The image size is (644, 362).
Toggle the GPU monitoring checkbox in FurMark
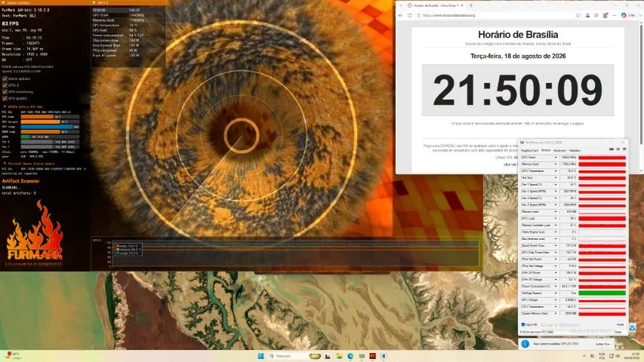click(5, 91)
